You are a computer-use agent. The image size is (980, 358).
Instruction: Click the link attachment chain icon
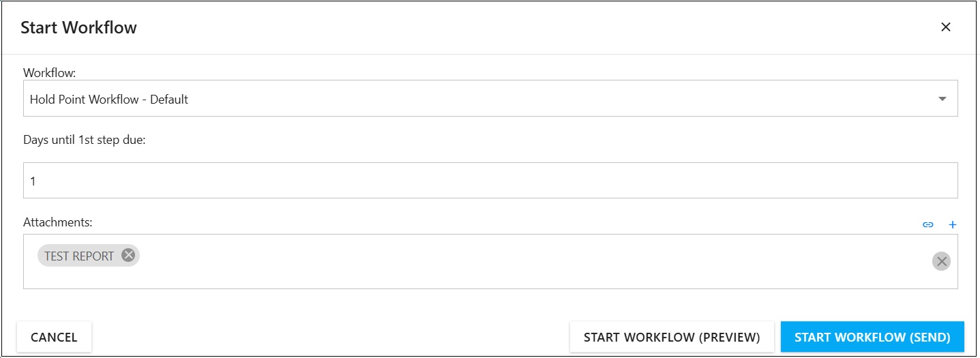927,224
